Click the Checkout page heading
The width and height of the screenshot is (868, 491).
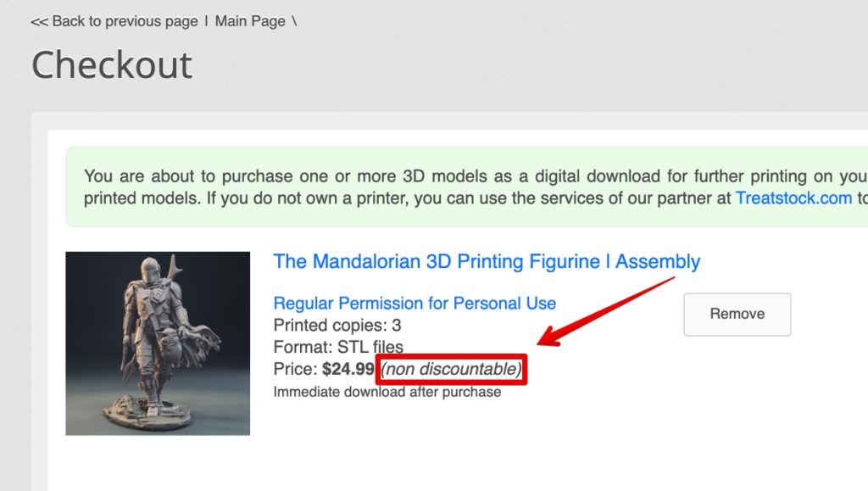point(112,64)
